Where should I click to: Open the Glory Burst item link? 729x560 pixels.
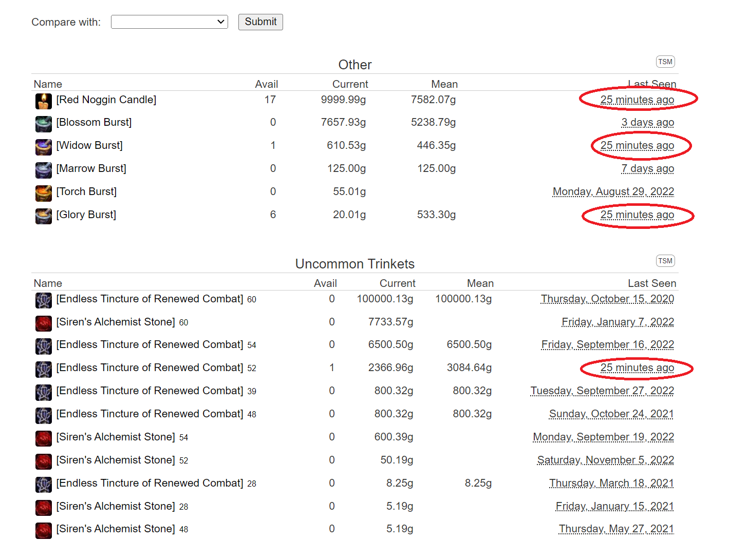point(86,215)
